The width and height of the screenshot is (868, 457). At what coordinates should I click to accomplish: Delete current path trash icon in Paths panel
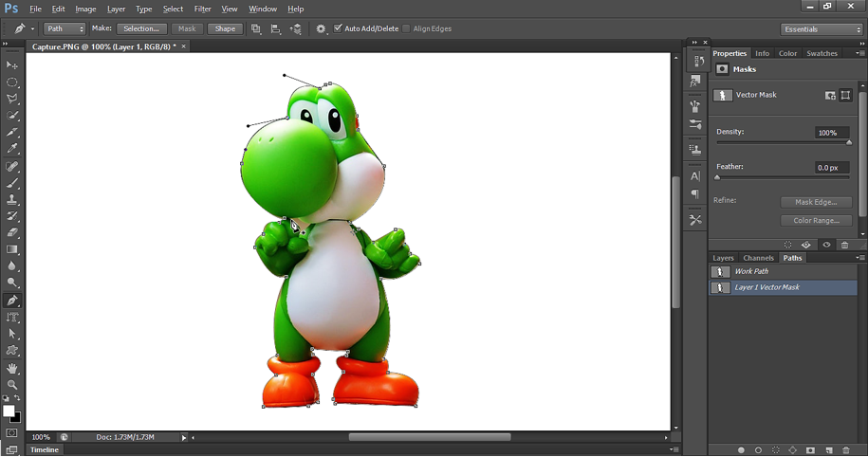point(845,450)
